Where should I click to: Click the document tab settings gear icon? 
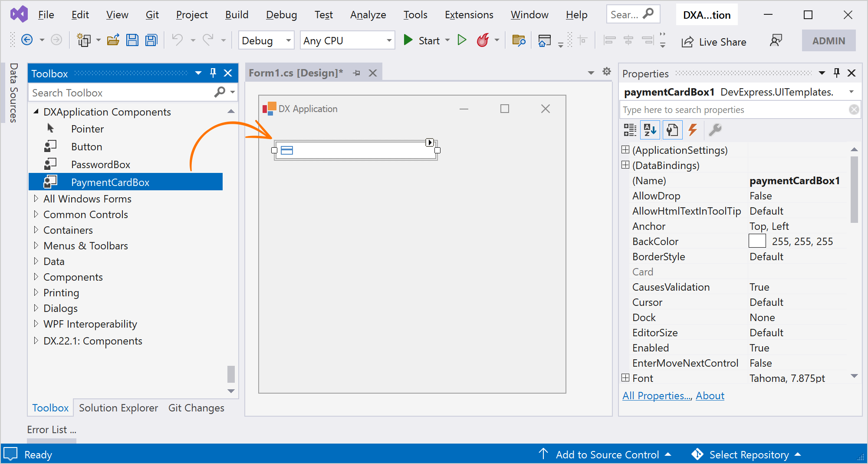(607, 72)
